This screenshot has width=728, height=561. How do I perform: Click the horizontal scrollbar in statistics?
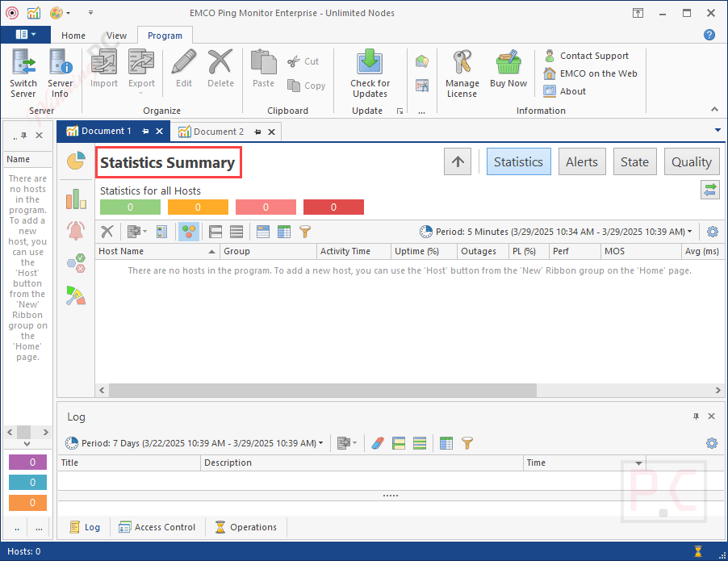323,390
